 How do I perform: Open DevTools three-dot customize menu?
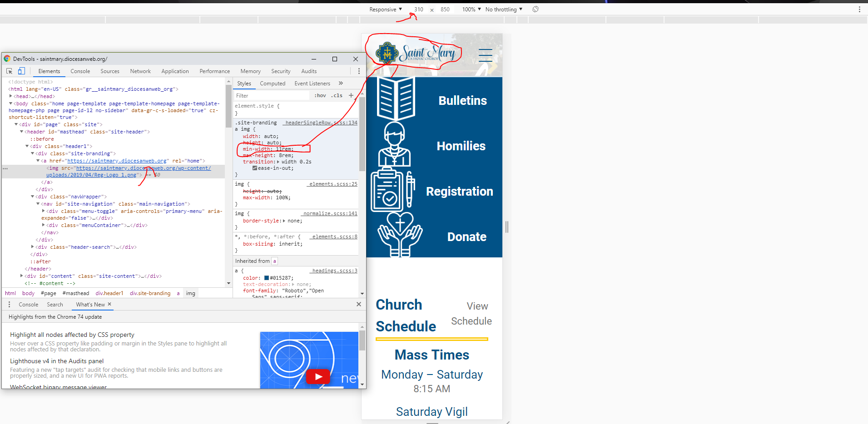point(359,71)
